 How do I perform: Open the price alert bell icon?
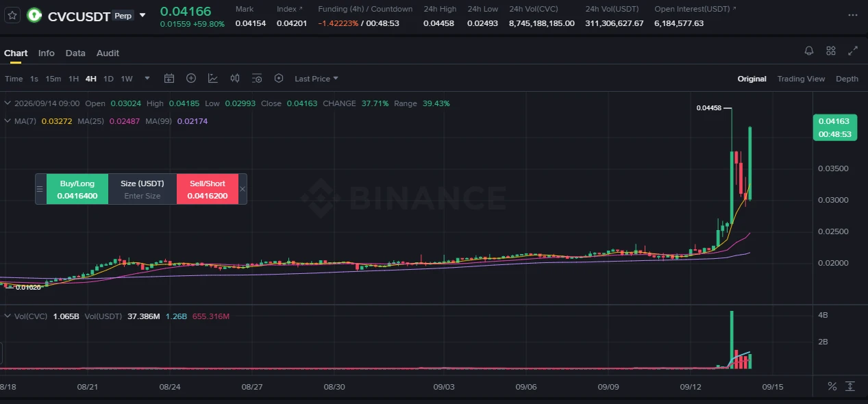click(x=809, y=51)
